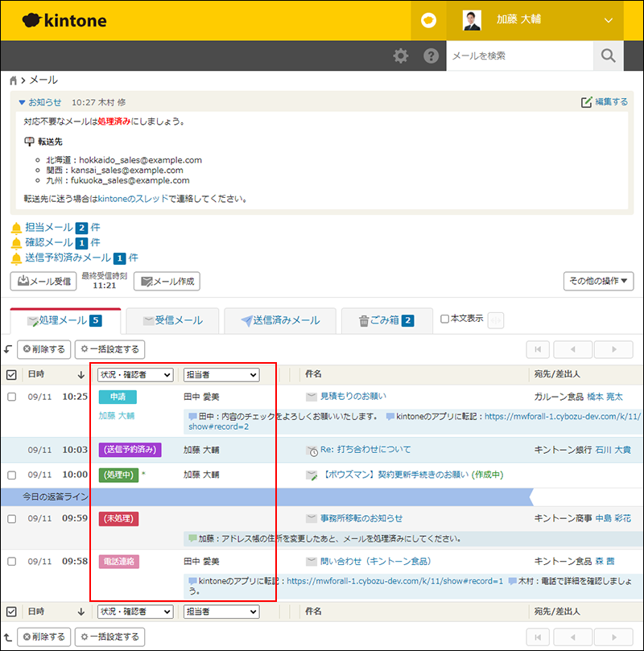Screen dimensions: 644x651
Task: Click the home icon in breadcrumb
Action: (14, 81)
